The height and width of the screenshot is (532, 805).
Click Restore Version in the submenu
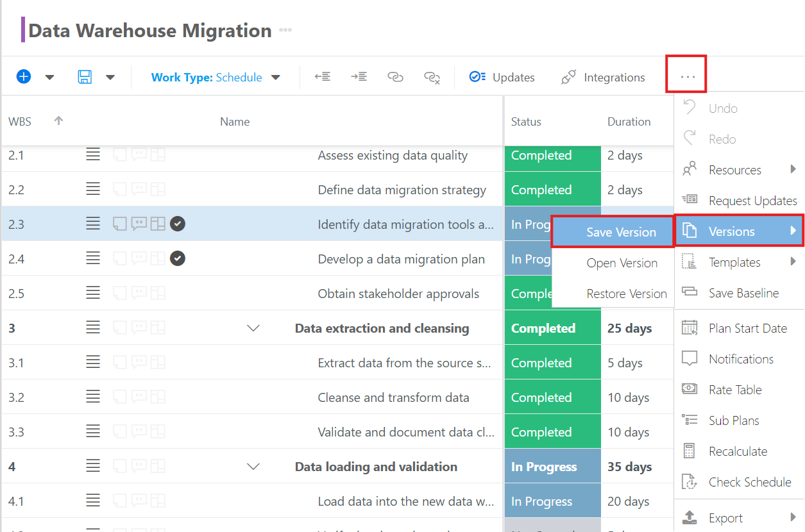[x=613, y=294]
